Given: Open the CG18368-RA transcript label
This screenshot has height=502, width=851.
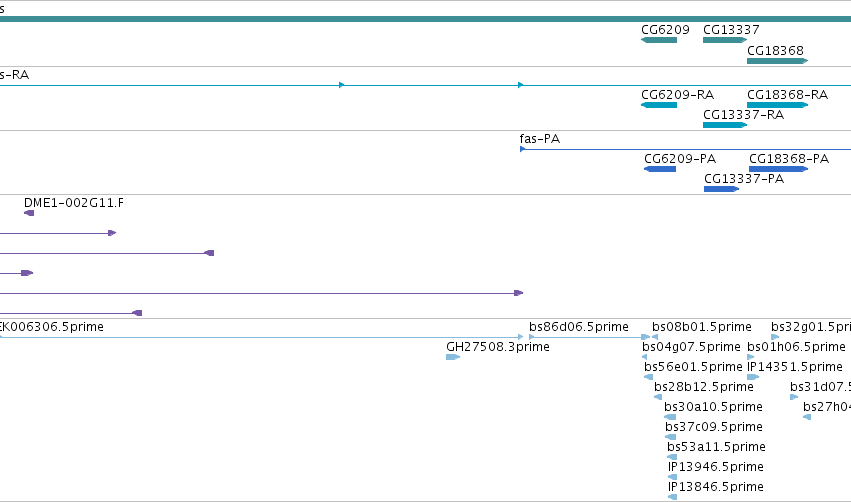Looking at the screenshot, I should click(788, 95).
